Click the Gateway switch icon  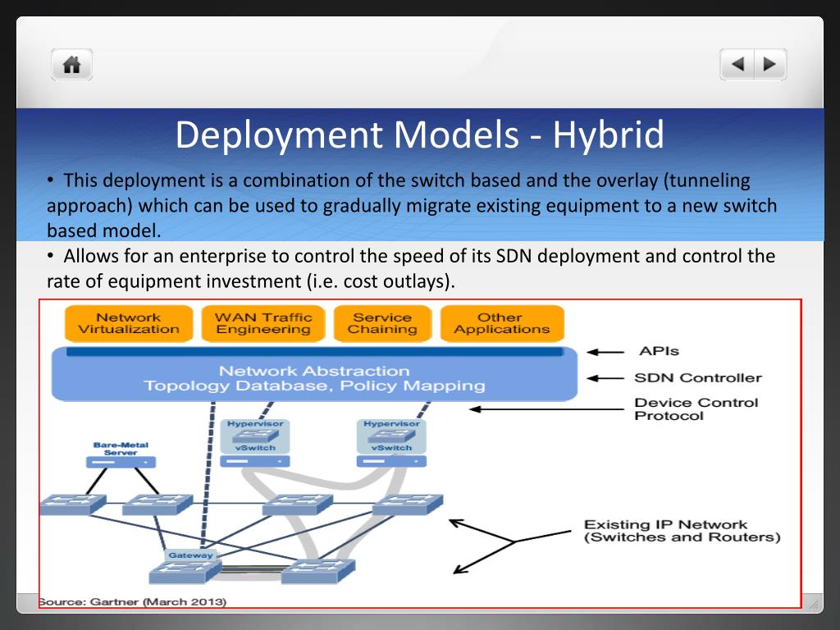(x=185, y=571)
